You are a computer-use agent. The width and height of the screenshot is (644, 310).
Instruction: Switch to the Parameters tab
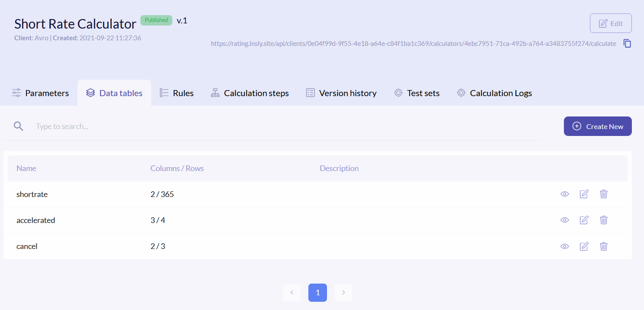(x=40, y=93)
